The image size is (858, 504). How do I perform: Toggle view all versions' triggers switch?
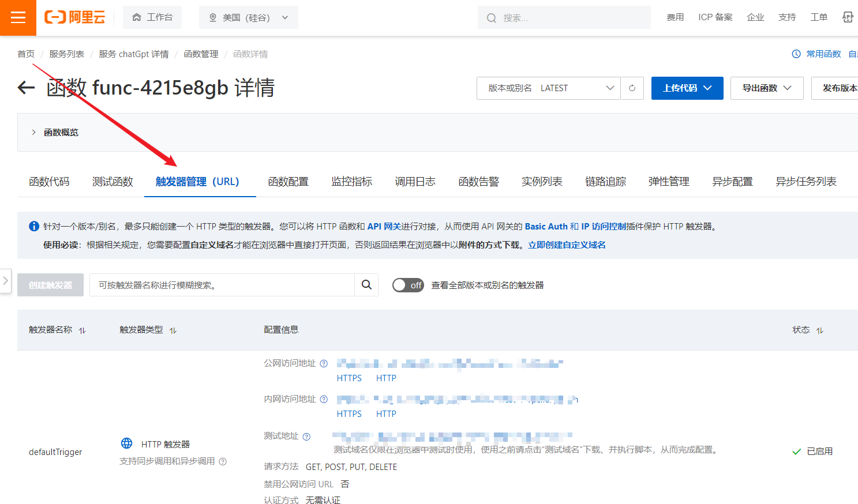408,285
